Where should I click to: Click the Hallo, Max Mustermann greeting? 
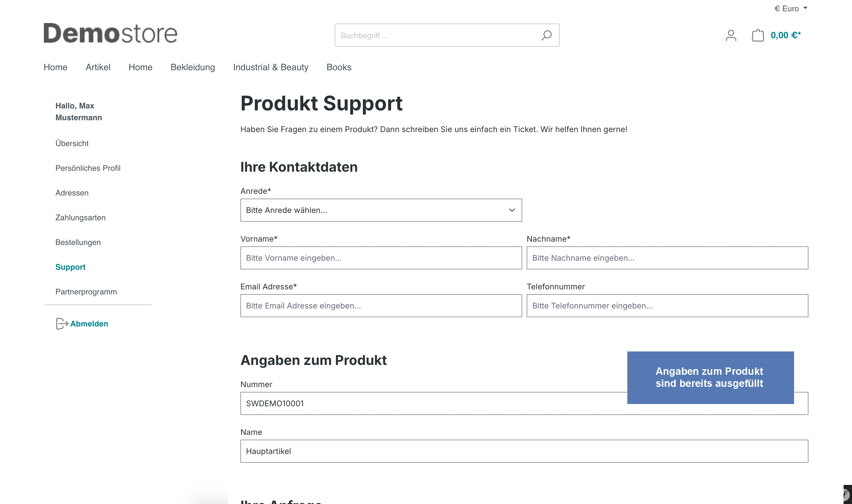coord(78,112)
